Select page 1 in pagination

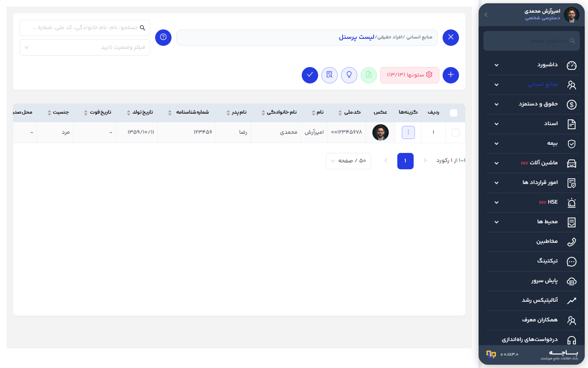tap(405, 161)
